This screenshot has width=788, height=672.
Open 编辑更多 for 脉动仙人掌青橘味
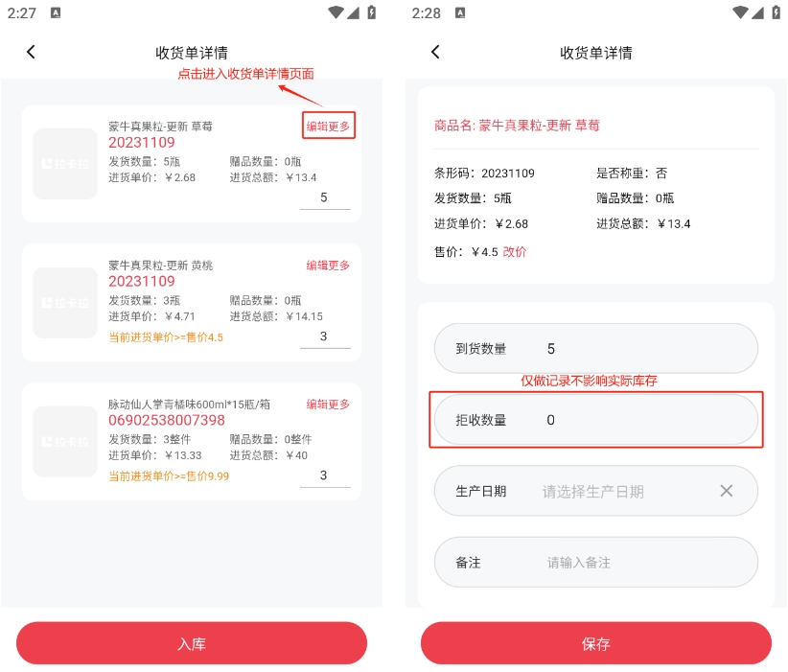[x=328, y=404]
